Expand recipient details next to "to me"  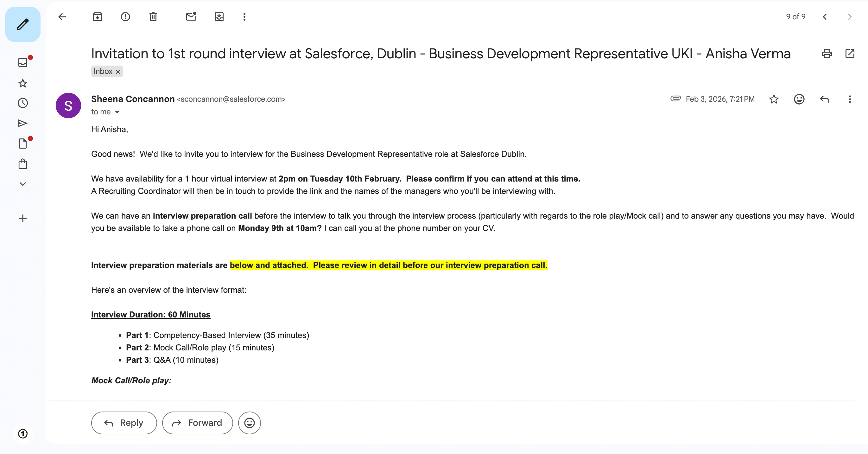pyautogui.click(x=117, y=112)
